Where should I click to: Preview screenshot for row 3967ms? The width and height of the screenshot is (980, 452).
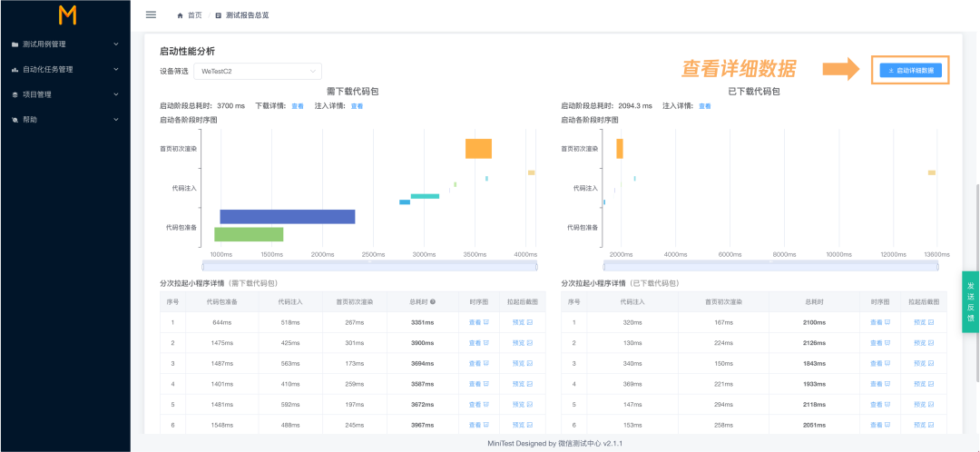(x=523, y=425)
